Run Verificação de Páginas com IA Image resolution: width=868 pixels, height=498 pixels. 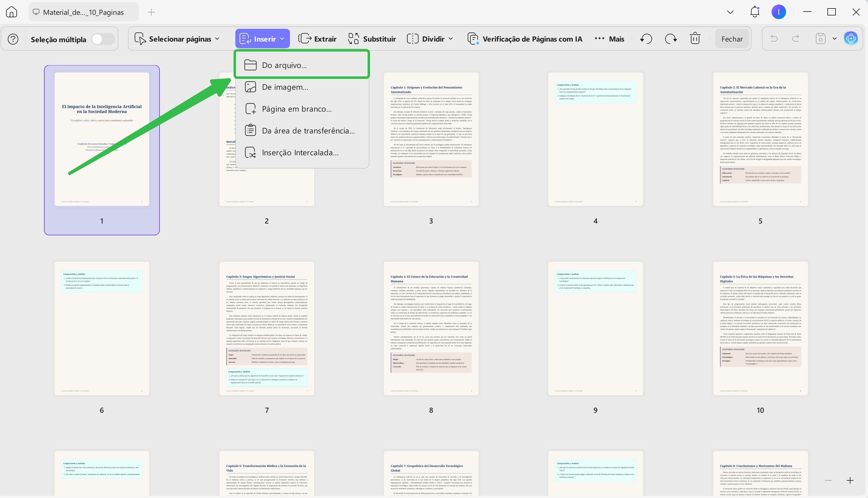click(525, 39)
